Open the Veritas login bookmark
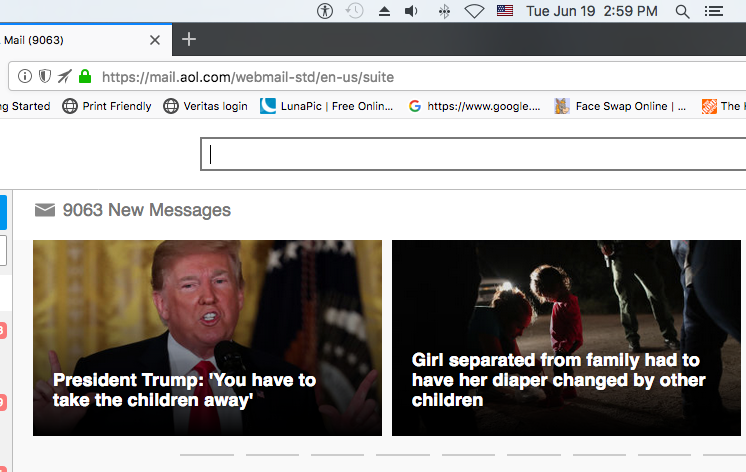This screenshot has height=472, width=746. 206,106
